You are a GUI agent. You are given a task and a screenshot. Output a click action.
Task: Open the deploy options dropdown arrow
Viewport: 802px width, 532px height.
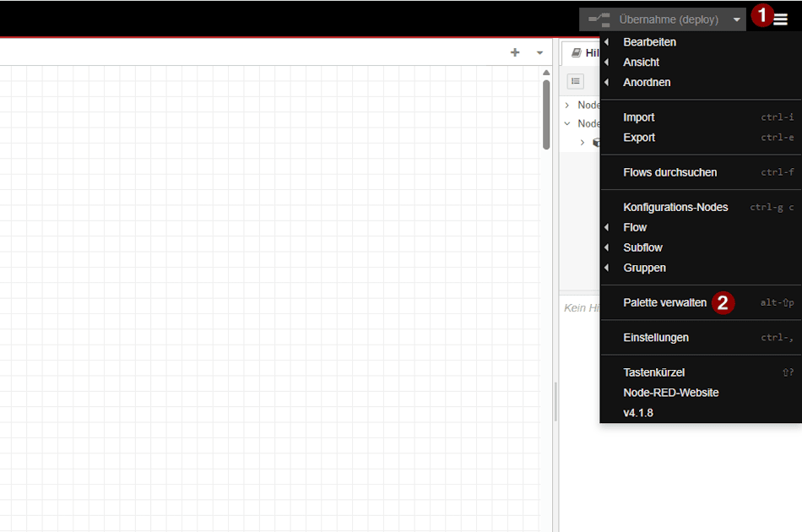pos(735,18)
